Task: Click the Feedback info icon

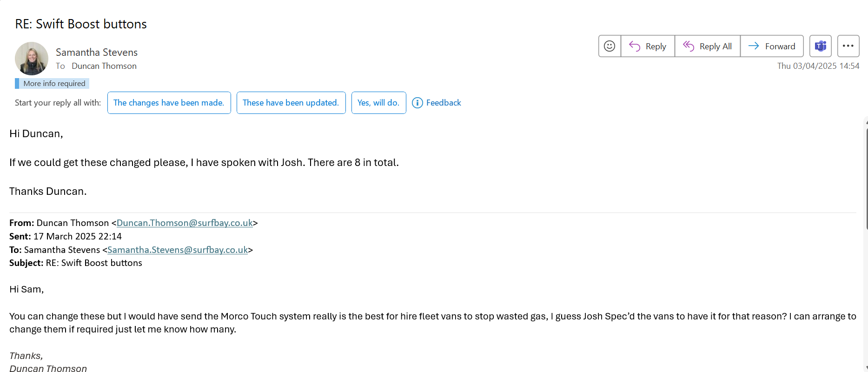Action: click(417, 103)
